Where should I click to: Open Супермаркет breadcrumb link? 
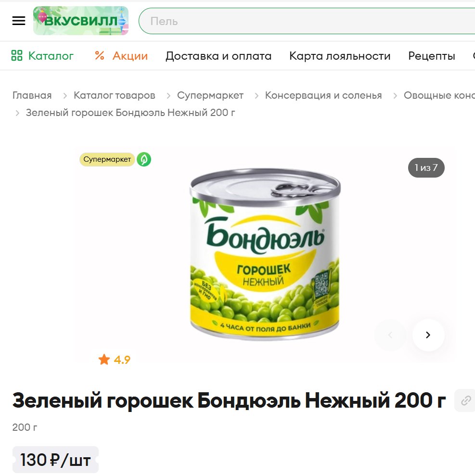click(x=210, y=95)
